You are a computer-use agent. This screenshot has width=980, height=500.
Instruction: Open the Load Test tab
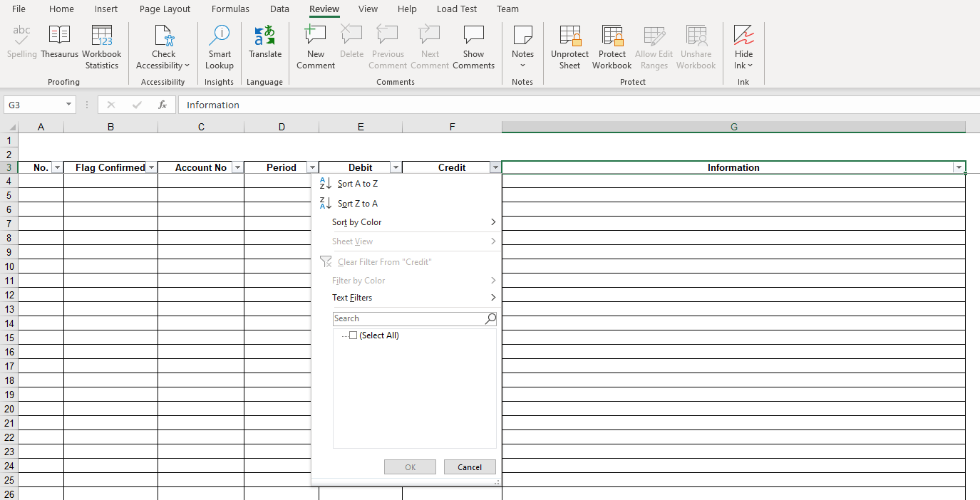pos(458,9)
